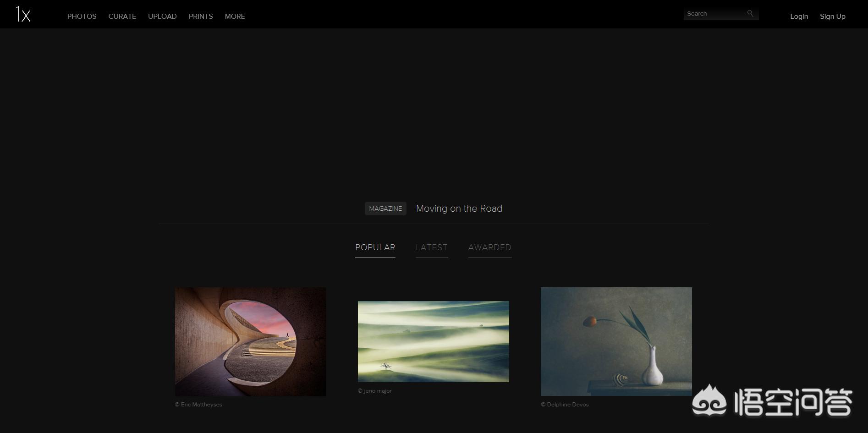Open the curved tunnel architecture photo
868x433 pixels.
coord(250,341)
